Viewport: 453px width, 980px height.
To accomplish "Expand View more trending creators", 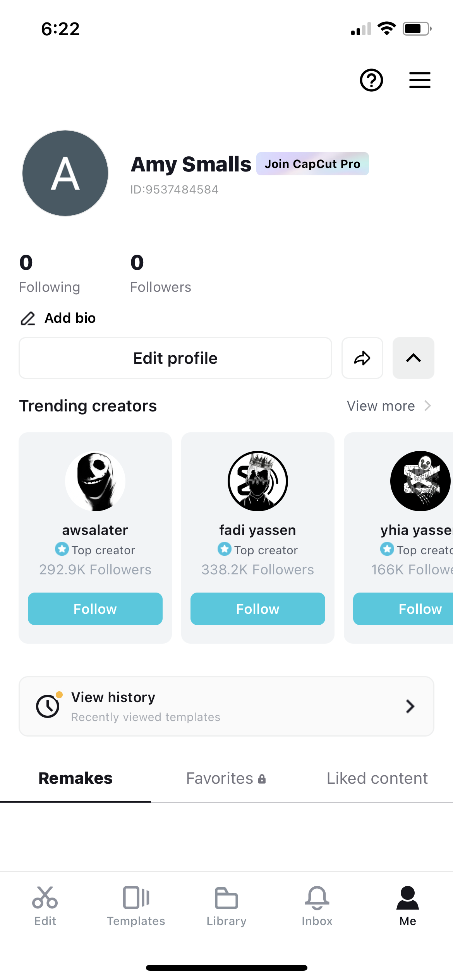I will click(388, 406).
